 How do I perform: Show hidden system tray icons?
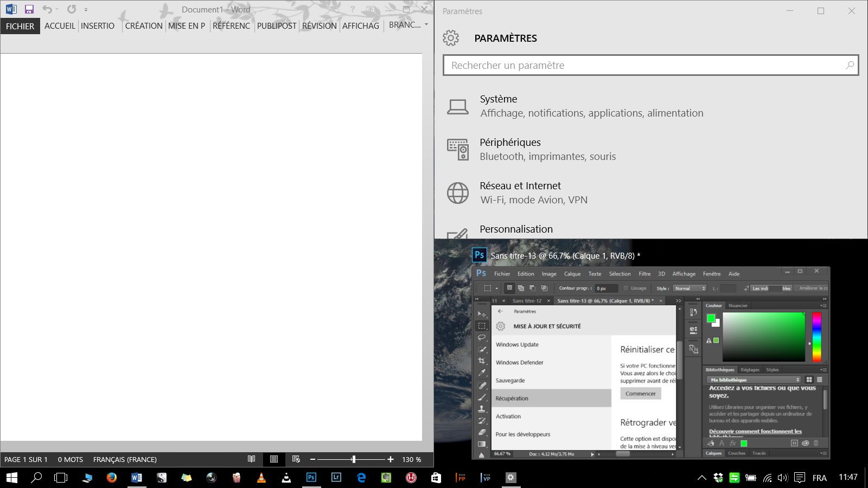click(x=701, y=478)
